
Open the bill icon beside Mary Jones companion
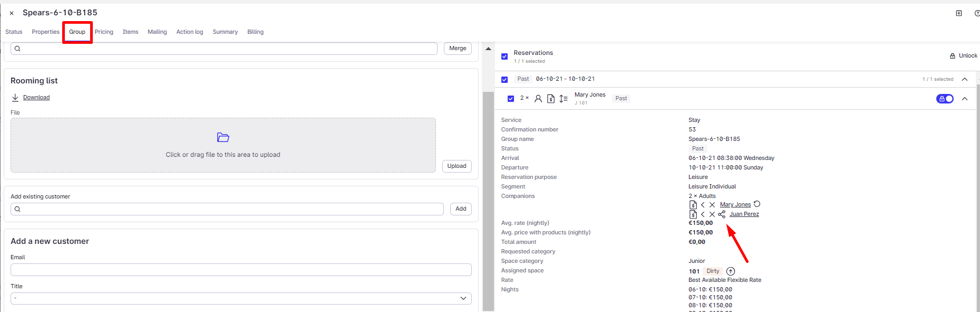693,205
